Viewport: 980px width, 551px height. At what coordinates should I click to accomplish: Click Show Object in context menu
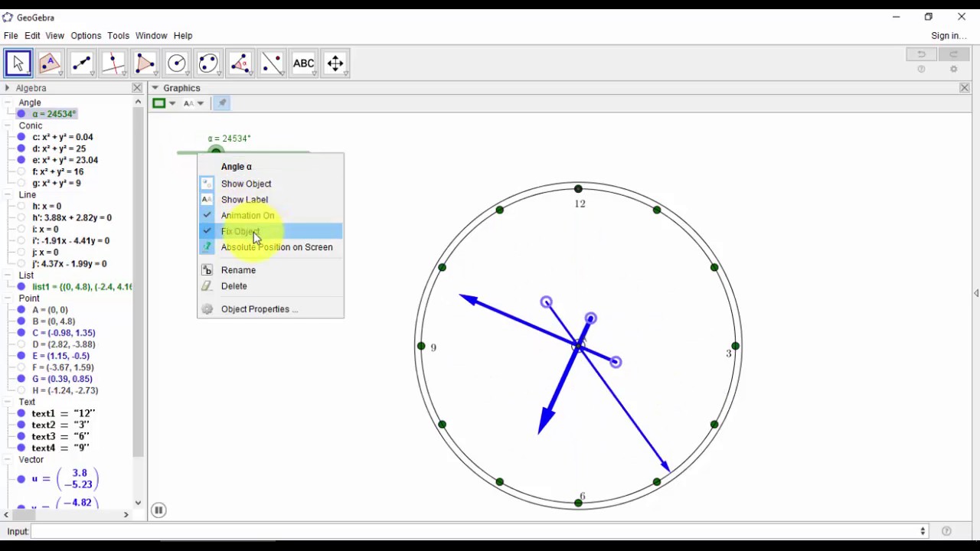270,184
